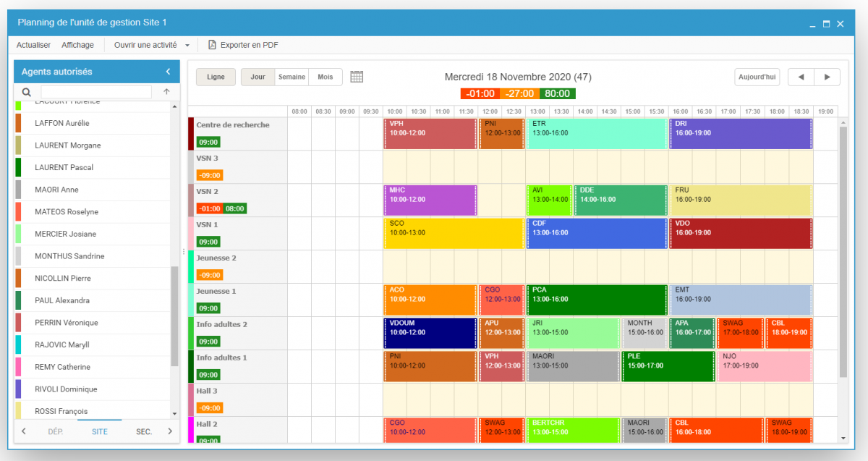Select agent ROSSI François

click(x=92, y=411)
